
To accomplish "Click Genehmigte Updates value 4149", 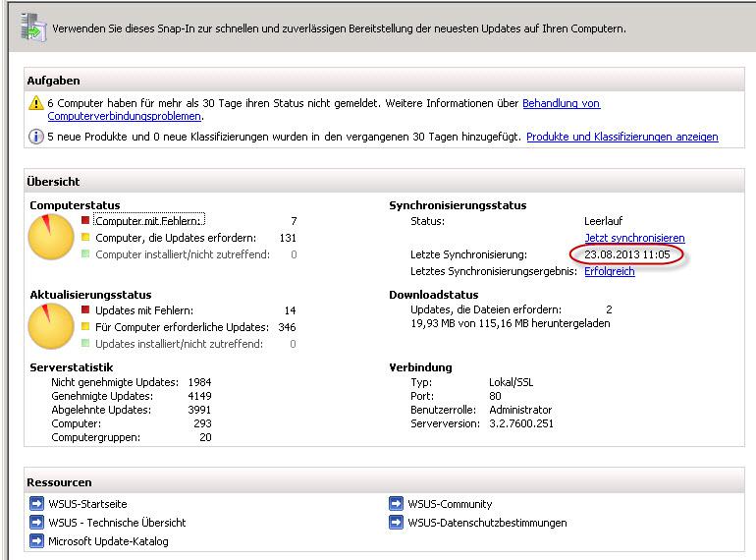I will (199, 396).
